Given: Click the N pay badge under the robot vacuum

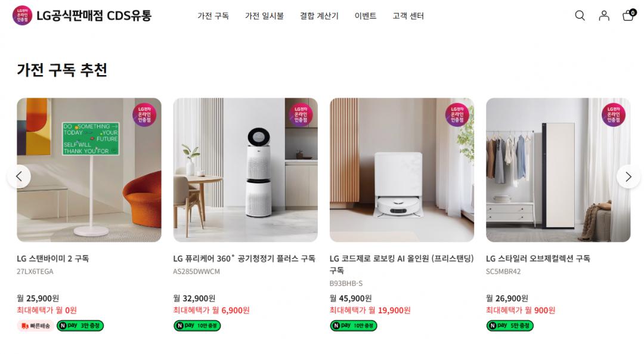Looking at the screenshot, I should click(354, 325).
